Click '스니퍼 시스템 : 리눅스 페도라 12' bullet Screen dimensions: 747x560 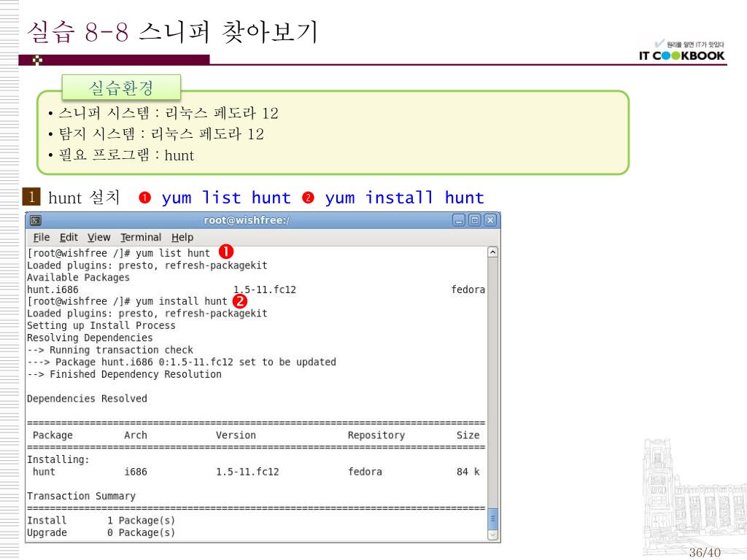(x=163, y=113)
